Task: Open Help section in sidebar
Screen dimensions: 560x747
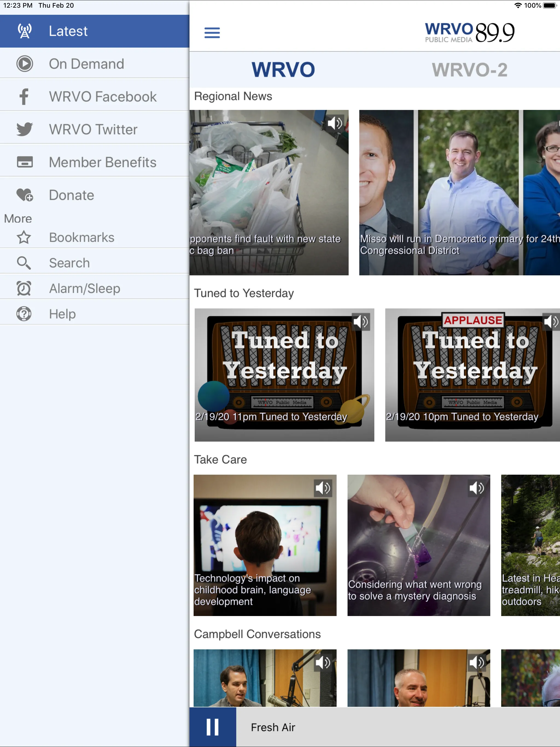Action: (62, 314)
